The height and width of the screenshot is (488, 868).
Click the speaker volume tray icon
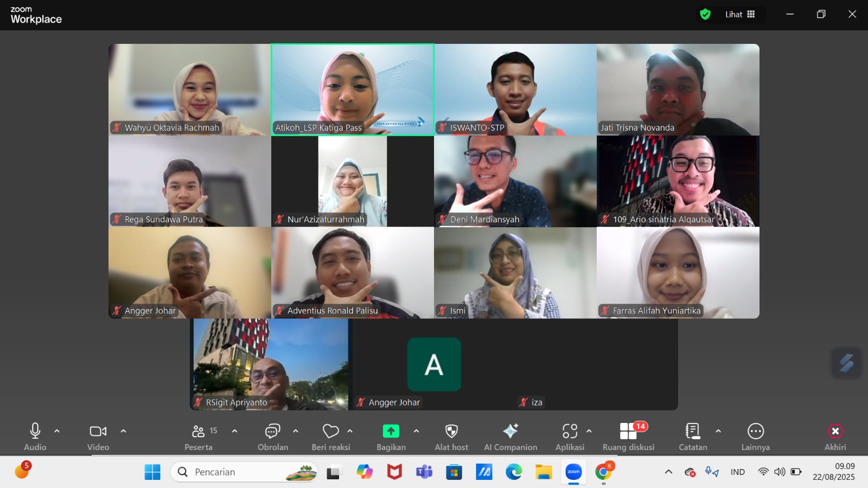(x=780, y=472)
